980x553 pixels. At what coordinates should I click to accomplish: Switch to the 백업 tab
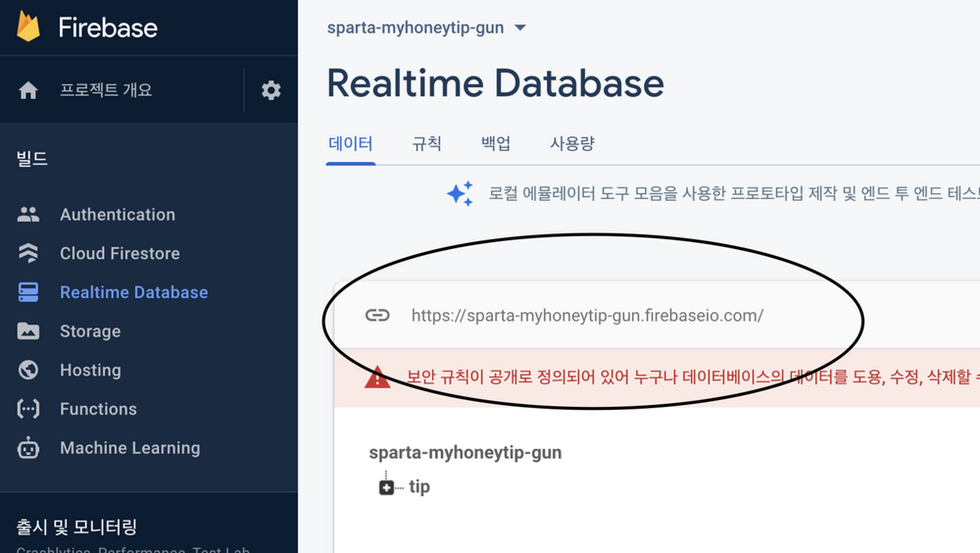[496, 144]
